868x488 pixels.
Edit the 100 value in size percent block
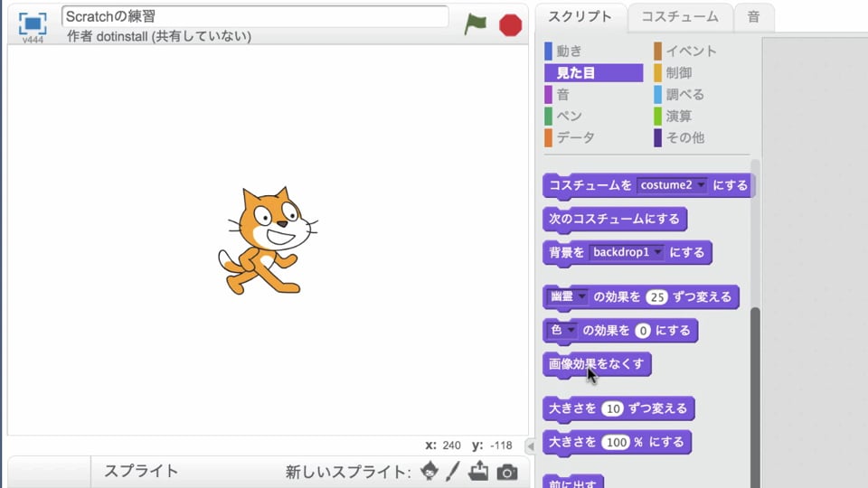tap(616, 443)
